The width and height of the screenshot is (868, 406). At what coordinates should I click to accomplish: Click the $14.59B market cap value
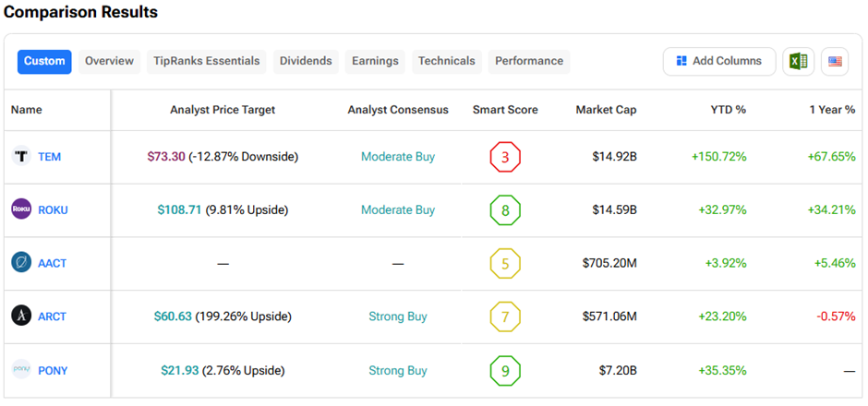(x=614, y=209)
